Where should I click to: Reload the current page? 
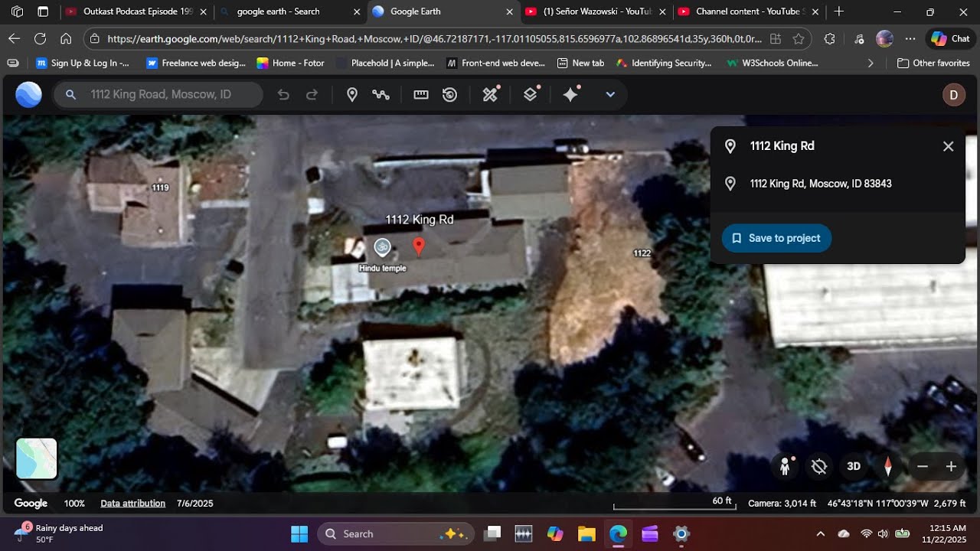tap(40, 39)
